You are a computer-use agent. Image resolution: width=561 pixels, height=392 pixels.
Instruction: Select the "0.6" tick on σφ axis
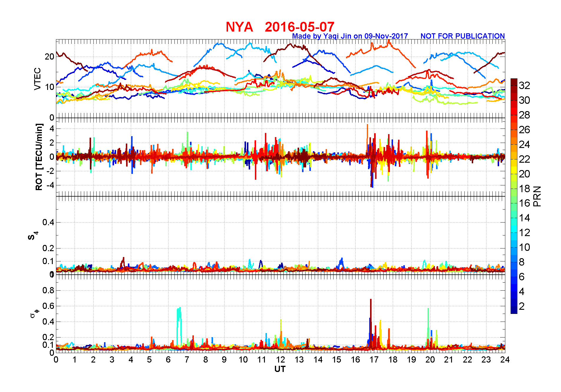(x=48, y=306)
